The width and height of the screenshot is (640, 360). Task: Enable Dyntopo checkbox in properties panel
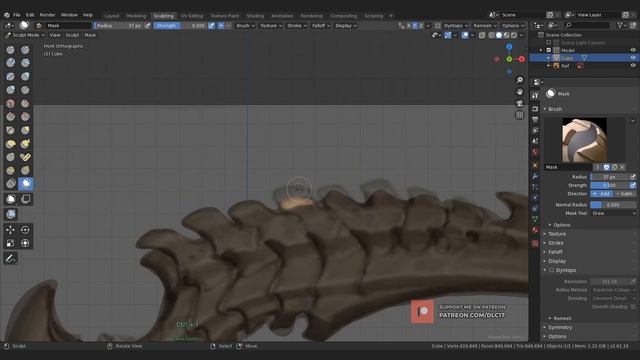[552, 270]
